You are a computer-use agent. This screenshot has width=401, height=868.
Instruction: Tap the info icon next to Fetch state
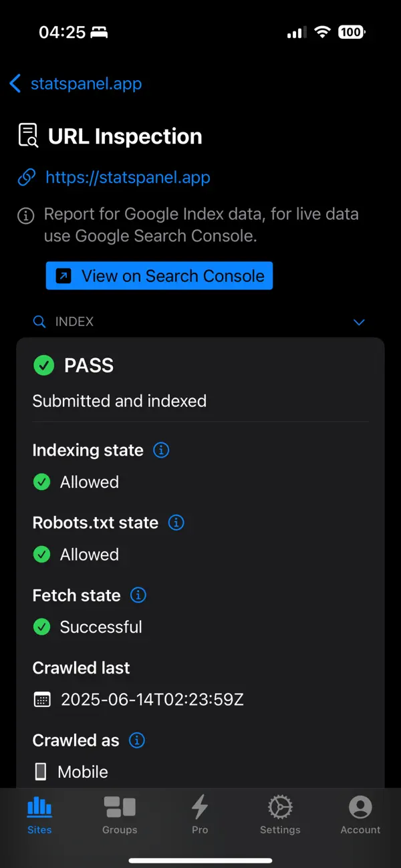[x=138, y=595]
